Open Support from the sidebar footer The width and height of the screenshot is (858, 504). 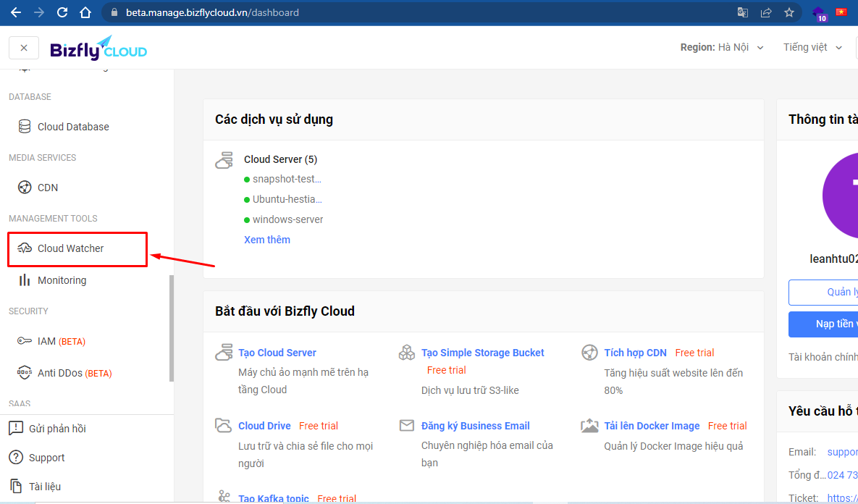(46, 458)
